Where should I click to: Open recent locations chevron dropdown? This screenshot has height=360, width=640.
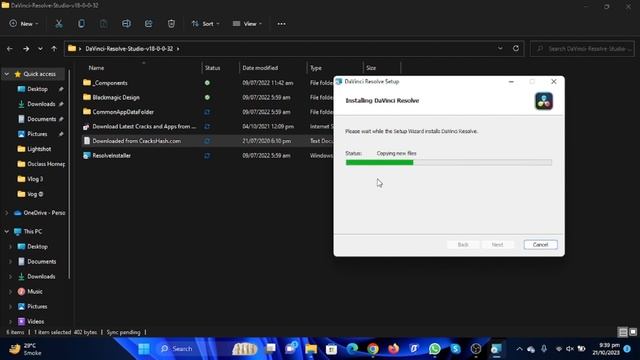[x=40, y=49]
